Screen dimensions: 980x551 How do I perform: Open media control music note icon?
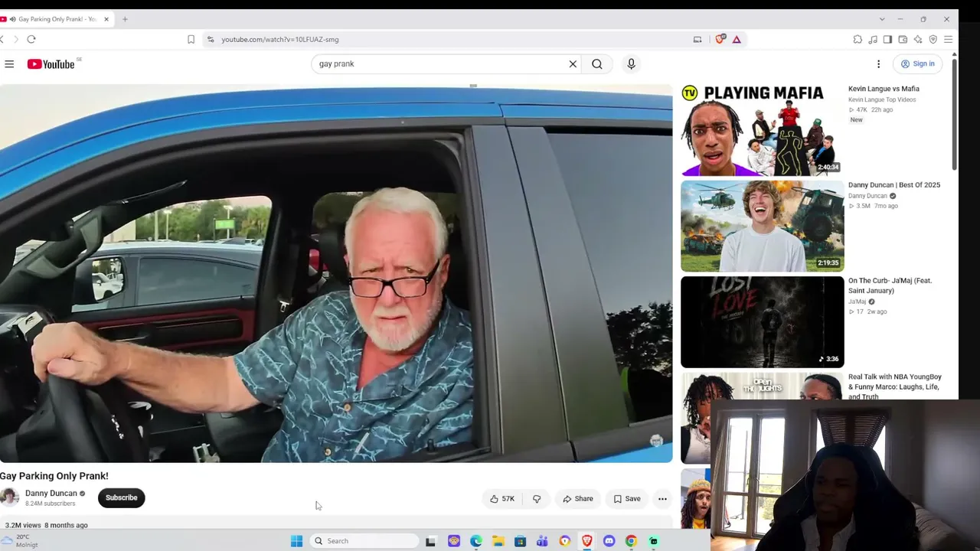pyautogui.click(x=873, y=39)
